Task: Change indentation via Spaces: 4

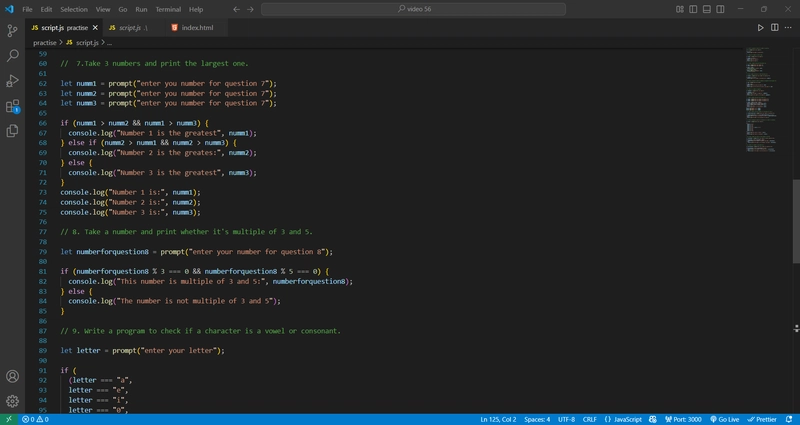Action: coord(537,419)
